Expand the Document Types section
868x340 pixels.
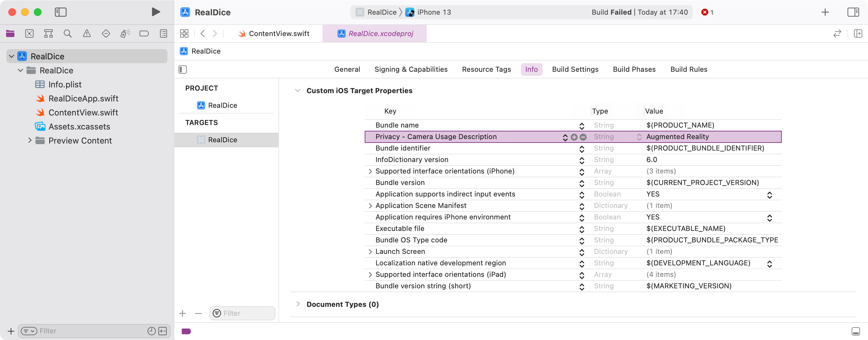298,304
